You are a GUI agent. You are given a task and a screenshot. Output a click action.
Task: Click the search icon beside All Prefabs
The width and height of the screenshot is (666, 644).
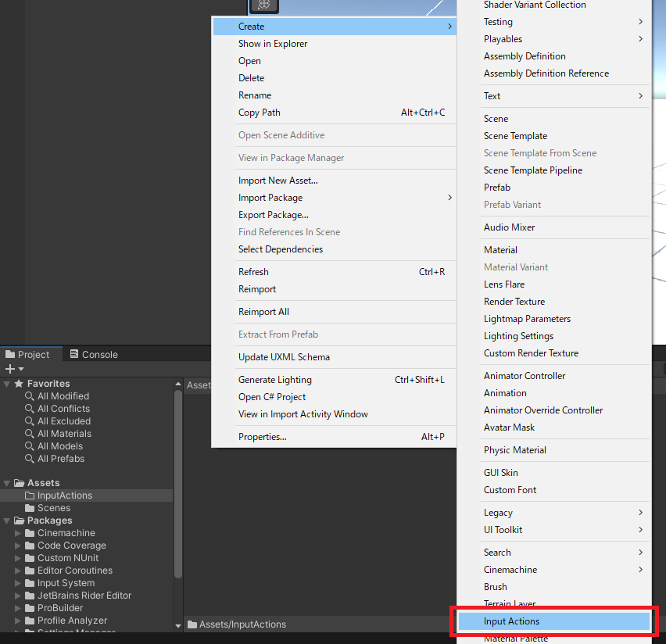[x=29, y=459]
